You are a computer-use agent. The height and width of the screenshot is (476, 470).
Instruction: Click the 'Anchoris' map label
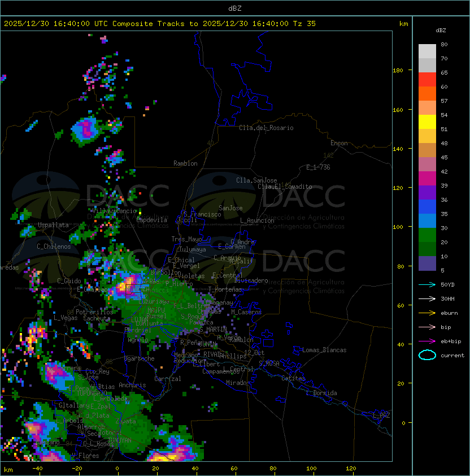(132, 385)
